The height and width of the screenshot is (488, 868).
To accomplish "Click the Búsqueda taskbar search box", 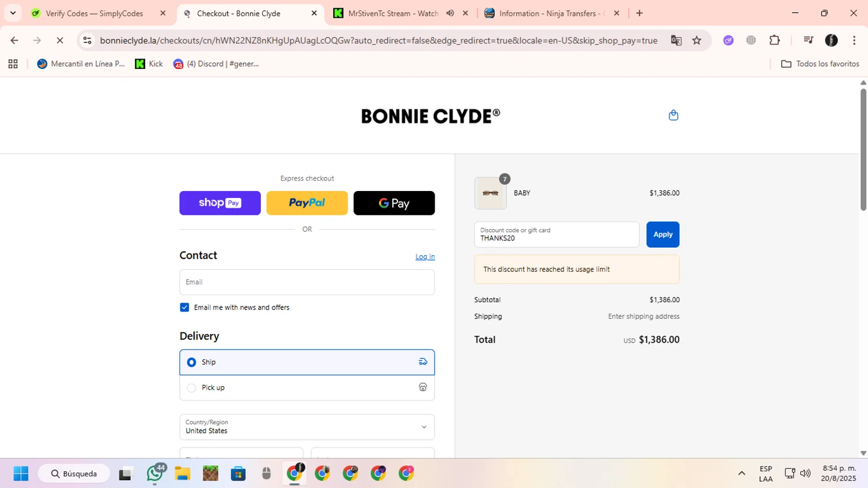I will click(x=74, y=474).
